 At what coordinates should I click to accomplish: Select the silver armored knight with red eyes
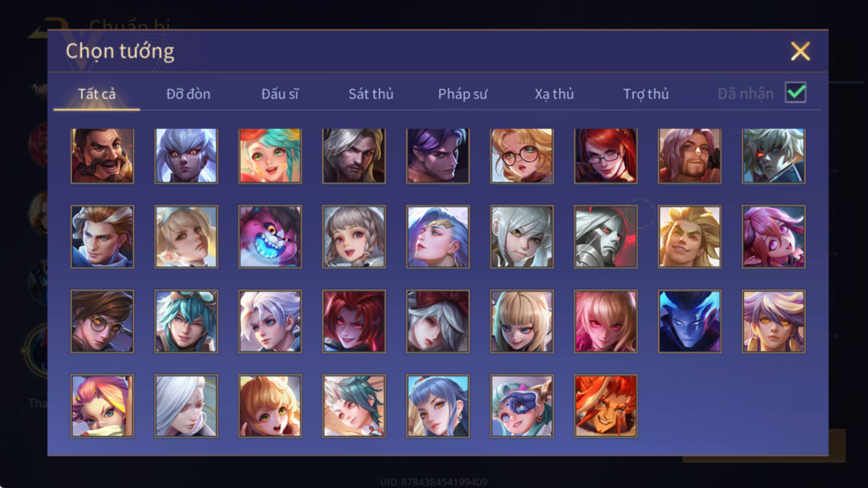[606, 237]
